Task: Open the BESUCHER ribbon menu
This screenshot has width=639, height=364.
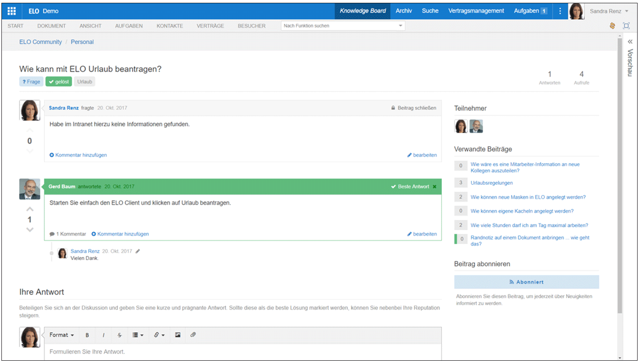Action: 251,26
